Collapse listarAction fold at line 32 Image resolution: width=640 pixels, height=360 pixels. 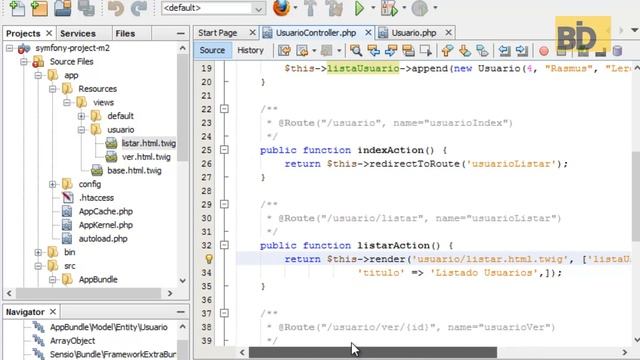pyautogui.click(x=224, y=245)
